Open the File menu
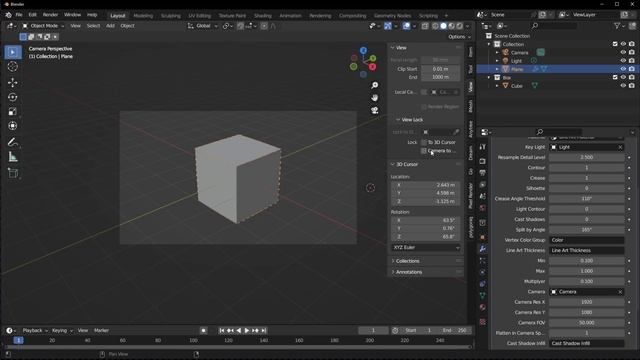640x360 pixels. click(19, 15)
